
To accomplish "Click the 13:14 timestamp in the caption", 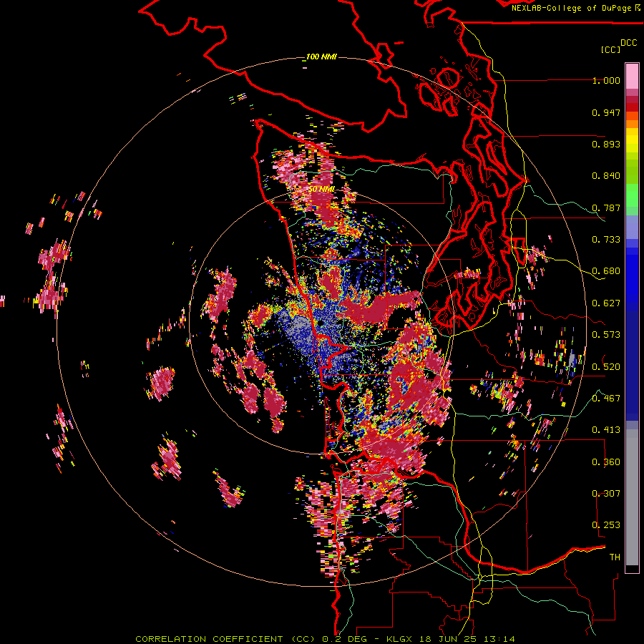I will (499, 639).
